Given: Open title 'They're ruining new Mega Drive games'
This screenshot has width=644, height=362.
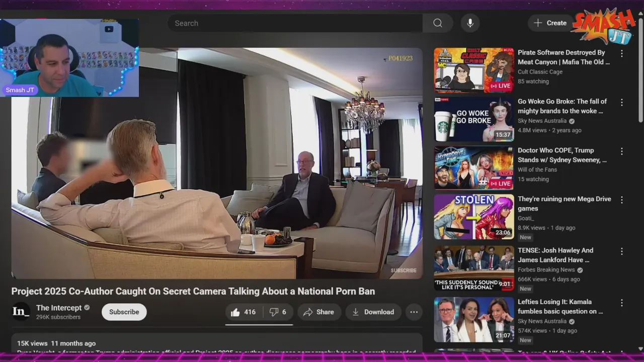Looking at the screenshot, I should tap(565, 204).
